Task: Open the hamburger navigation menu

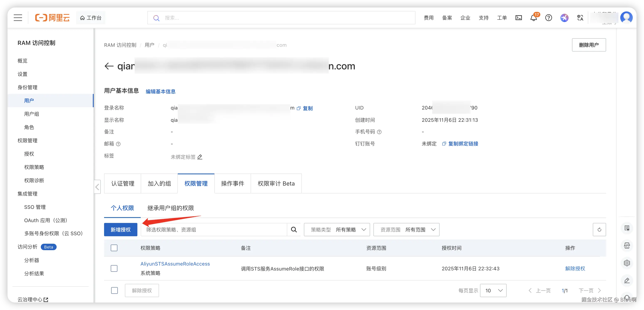Action: pos(18,18)
